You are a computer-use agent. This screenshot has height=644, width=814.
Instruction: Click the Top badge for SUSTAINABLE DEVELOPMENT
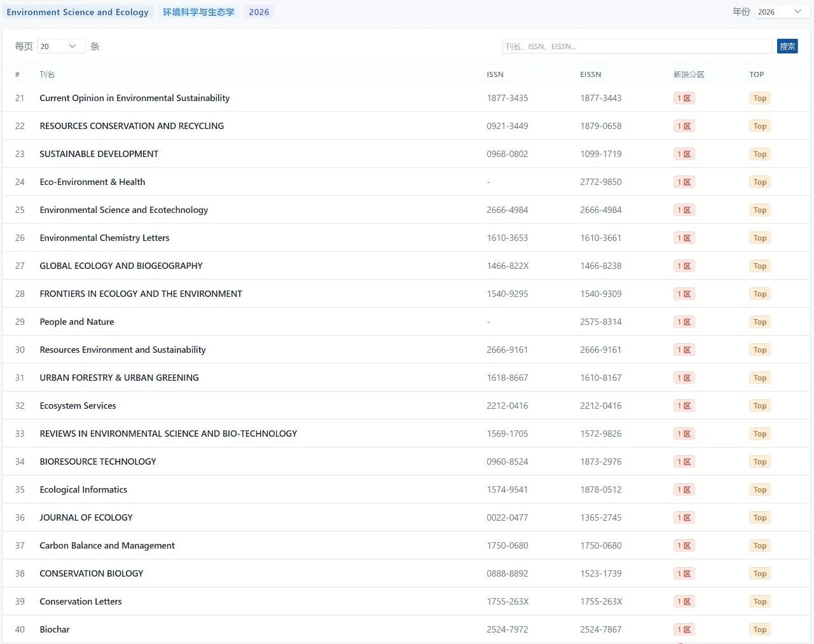click(759, 154)
